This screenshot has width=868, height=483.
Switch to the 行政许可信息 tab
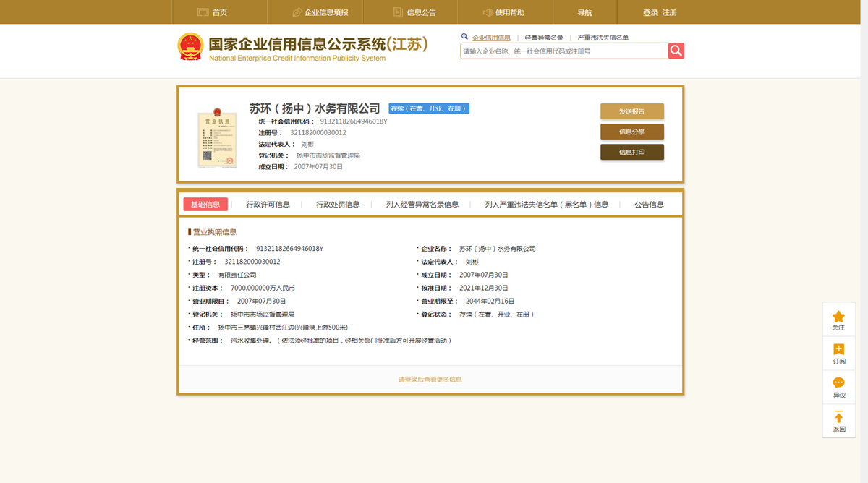[x=268, y=205]
